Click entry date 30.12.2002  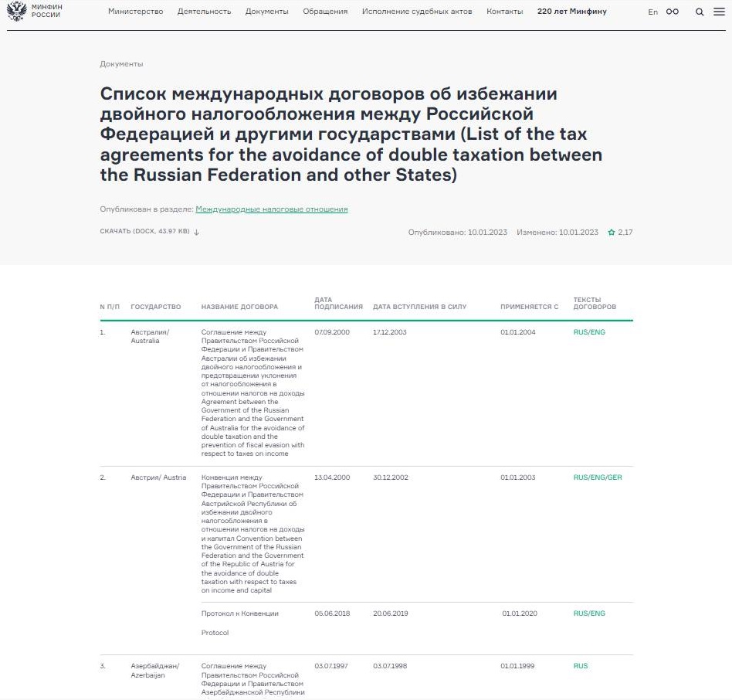pyautogui.click(x=390, y=477)
